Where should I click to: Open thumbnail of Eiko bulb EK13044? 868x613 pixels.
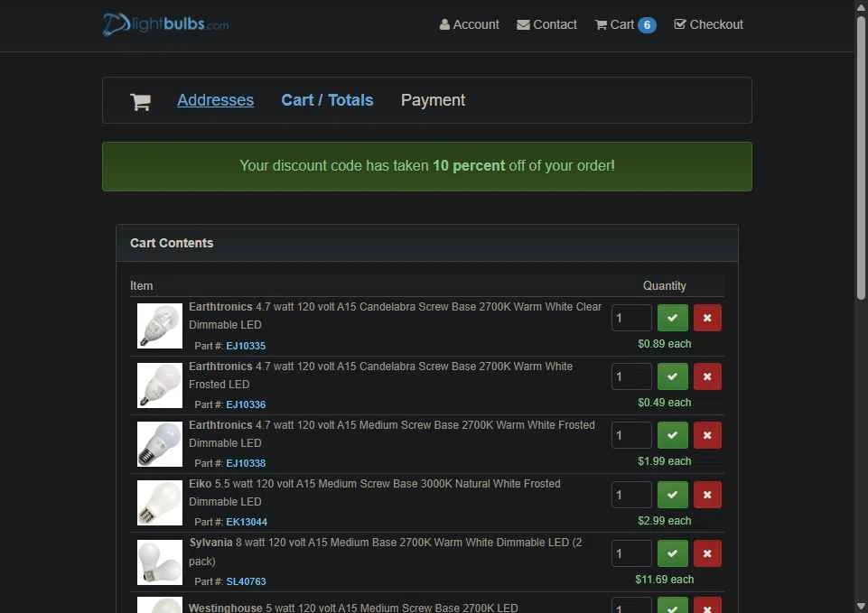click(160, 502)
